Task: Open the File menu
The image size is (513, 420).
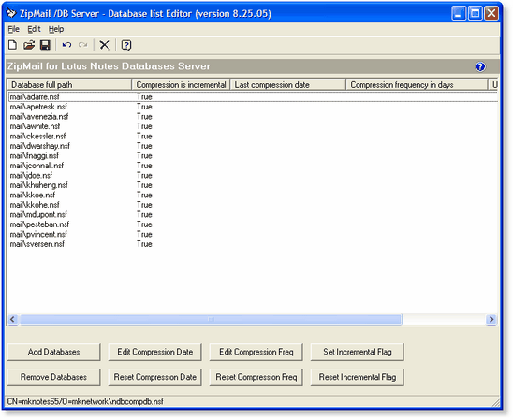Action: click(13, 29)
